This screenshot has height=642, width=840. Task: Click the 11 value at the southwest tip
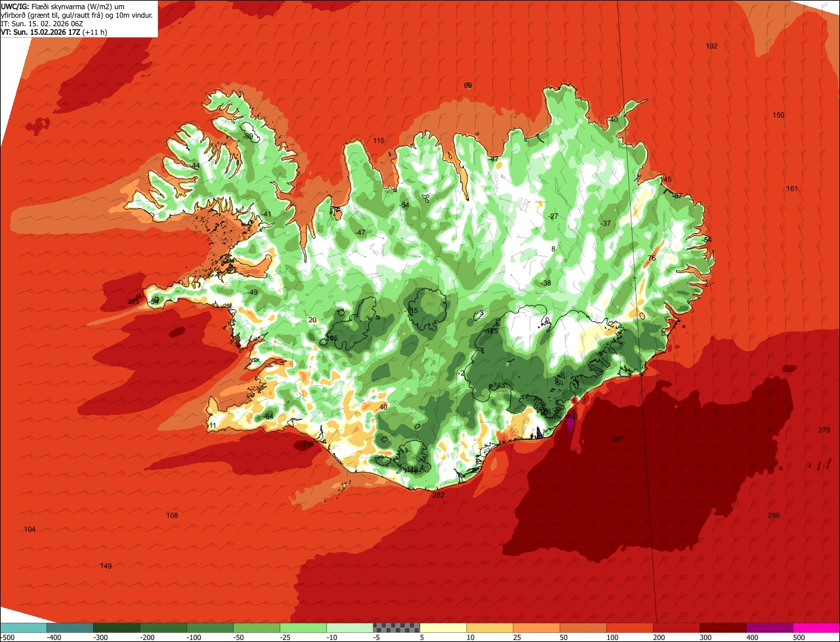click(212, 425)
